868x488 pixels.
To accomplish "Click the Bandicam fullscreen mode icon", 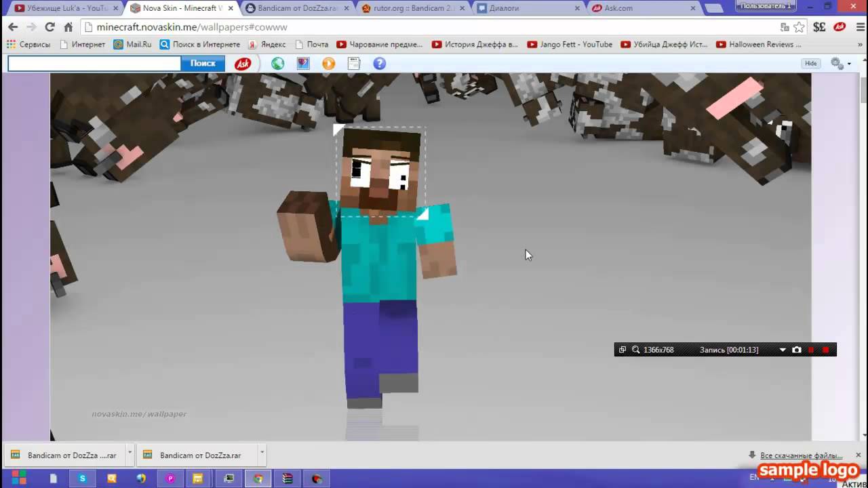I will pyautogui.click(x=623, y=350).
